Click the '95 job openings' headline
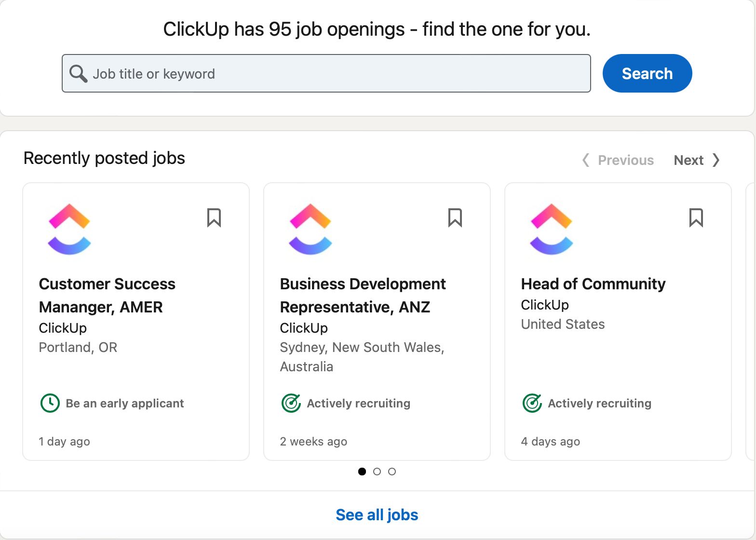Image resolution: width=756 pixels, height=540 pixels. 377,29
